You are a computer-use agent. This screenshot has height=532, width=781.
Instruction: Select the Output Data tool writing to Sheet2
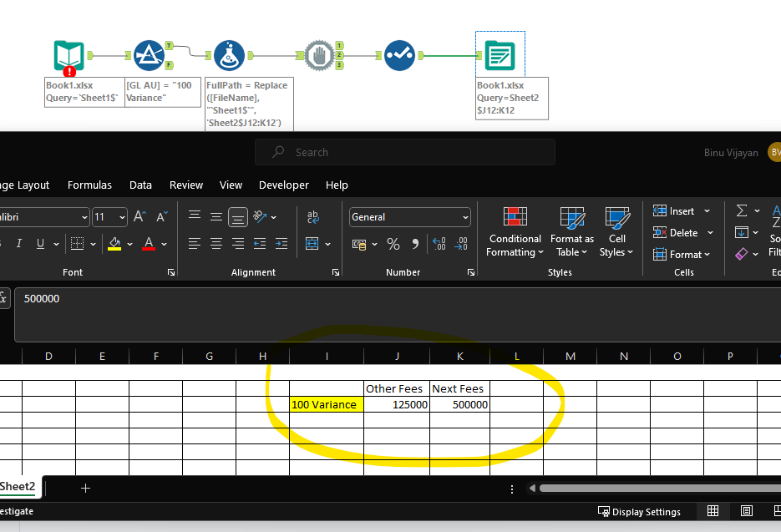pos(500,55)
